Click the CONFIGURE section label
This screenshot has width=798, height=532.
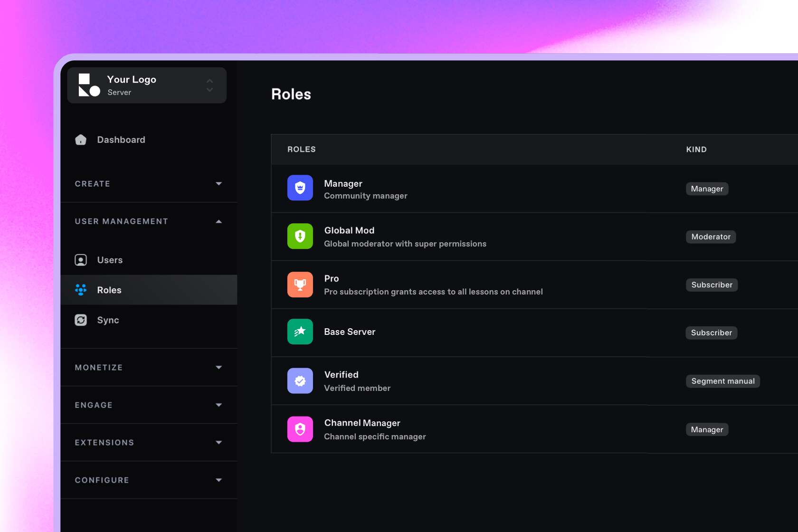pyautogui.click(x=102, y=480)
